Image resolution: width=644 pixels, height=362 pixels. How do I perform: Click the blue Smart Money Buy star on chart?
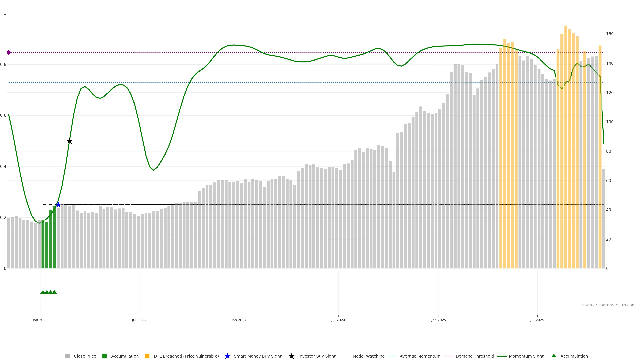(58, 205)
